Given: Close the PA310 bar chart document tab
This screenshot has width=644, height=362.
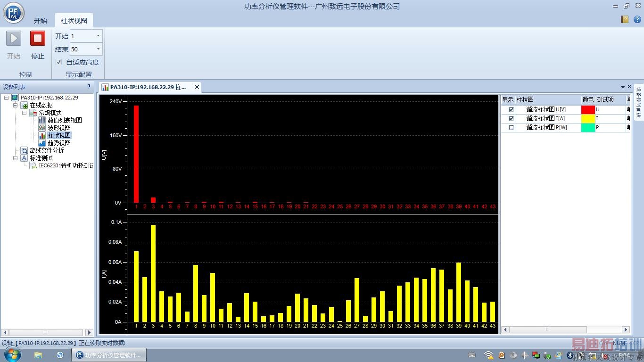Looking at the screenshot, I should pyautogui.click(x=197, y=87).
